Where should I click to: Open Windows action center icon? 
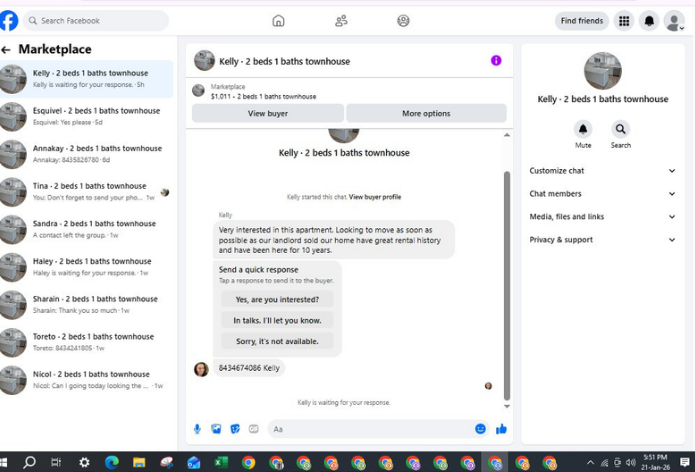point(685,463)
